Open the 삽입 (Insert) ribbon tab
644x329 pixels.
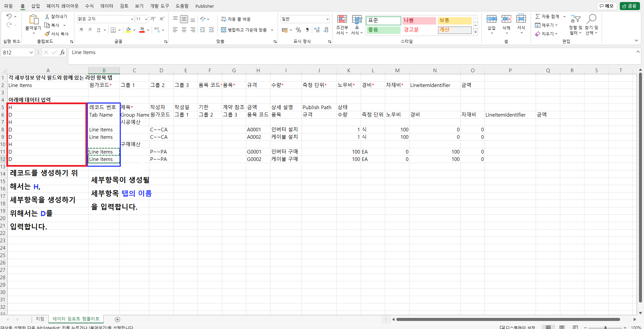[x=35, y=6]
